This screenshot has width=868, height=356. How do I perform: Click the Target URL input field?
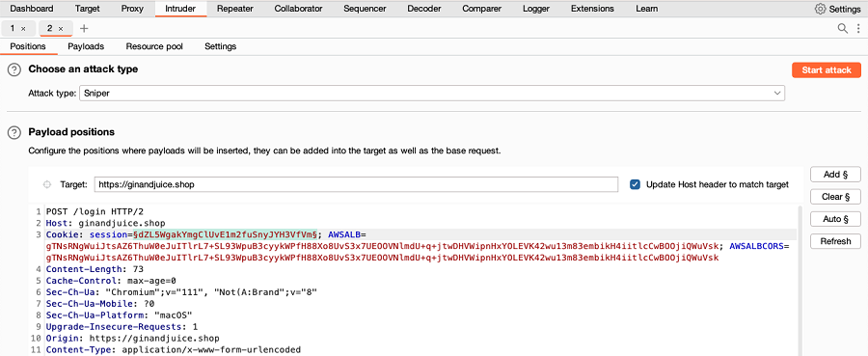coord(356,184)
